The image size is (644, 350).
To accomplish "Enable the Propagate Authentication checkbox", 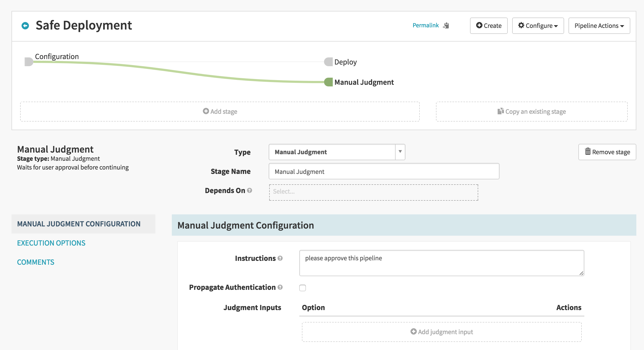I will (303, 288).
